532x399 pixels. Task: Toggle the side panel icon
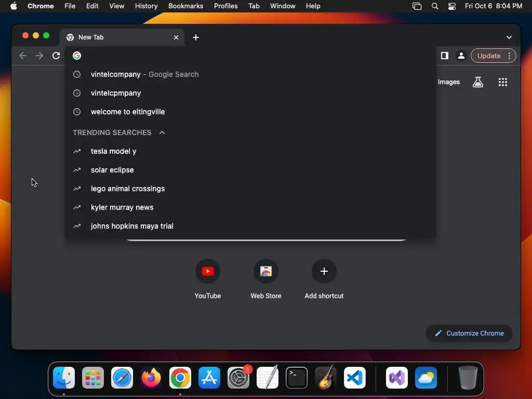click(x=445, y=56)
